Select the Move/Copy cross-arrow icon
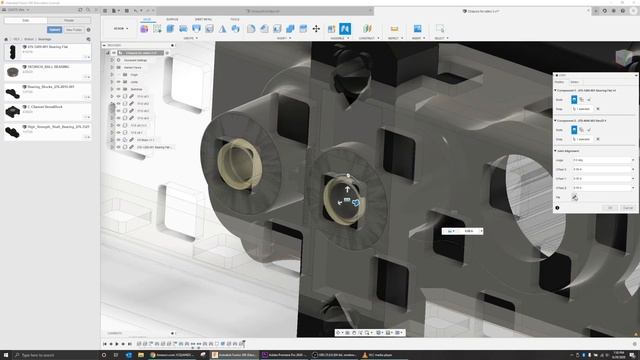 316,29
